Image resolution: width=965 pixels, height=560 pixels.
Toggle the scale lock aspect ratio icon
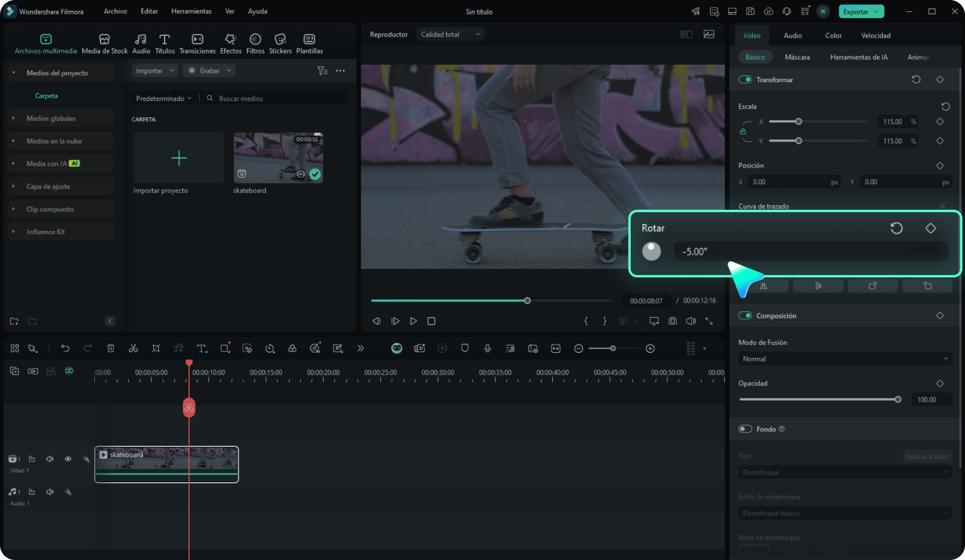click(743, 131)
